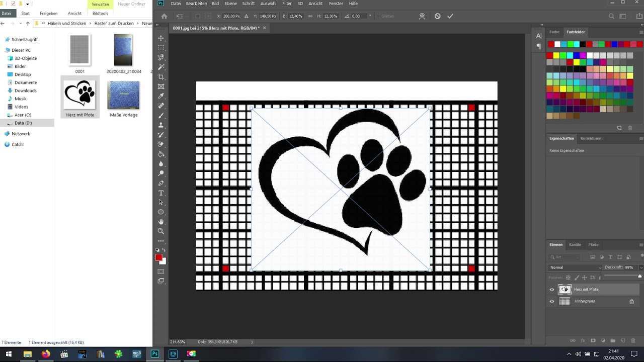Image resolution: width=644 pixels, height=362 pixels.
Task: Click the trash icon in layers panel
Action: click(633, 341)
